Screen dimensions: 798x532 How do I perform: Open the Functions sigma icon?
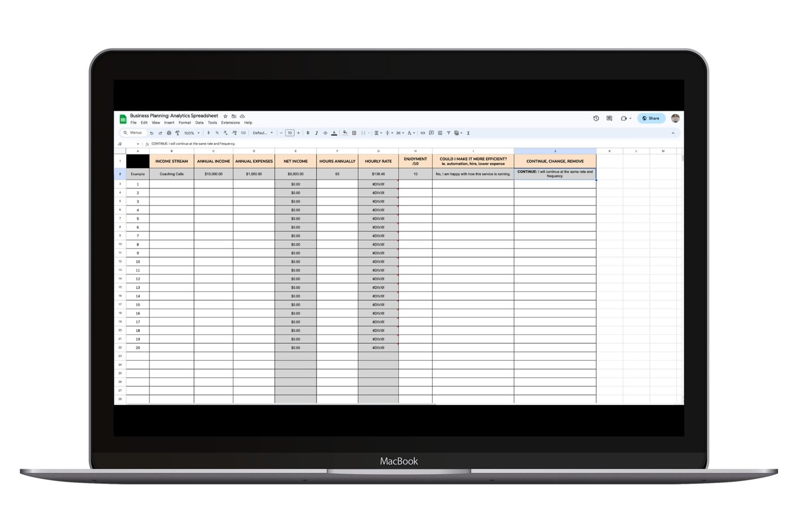click(468, 133)
